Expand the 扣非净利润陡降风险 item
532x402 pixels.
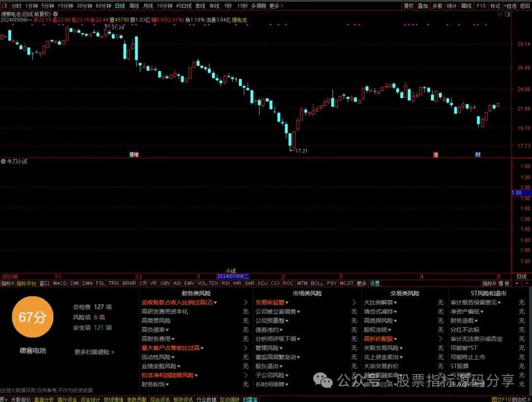[169, 375]
